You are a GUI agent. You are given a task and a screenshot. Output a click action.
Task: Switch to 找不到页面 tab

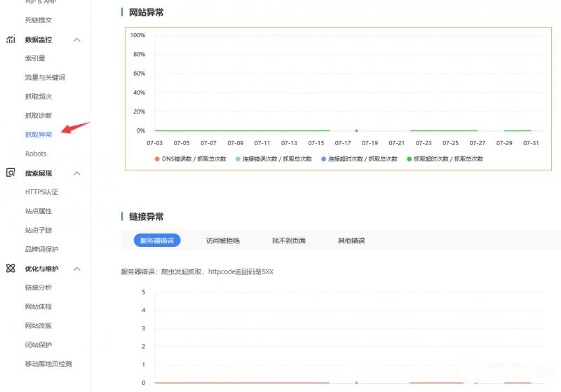point(288,241)
